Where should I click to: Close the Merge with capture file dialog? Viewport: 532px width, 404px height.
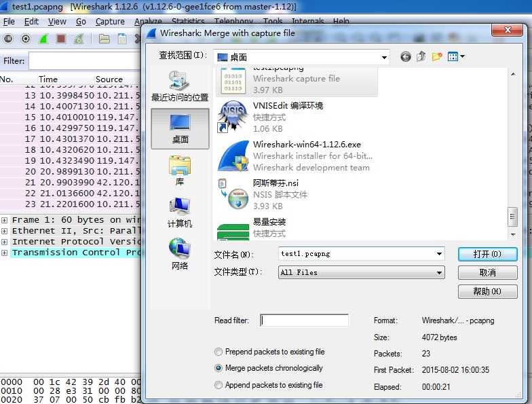(508, 30)
